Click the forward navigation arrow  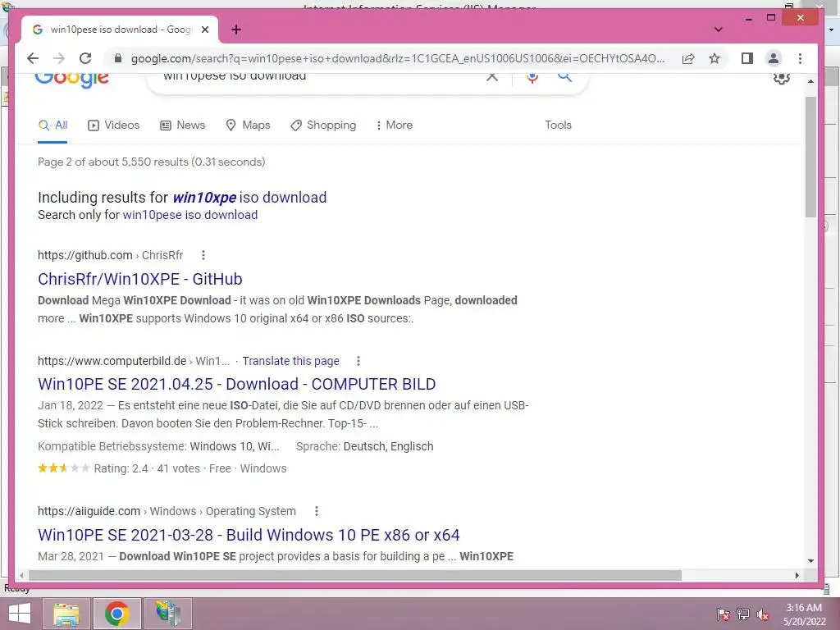point(59,58)
